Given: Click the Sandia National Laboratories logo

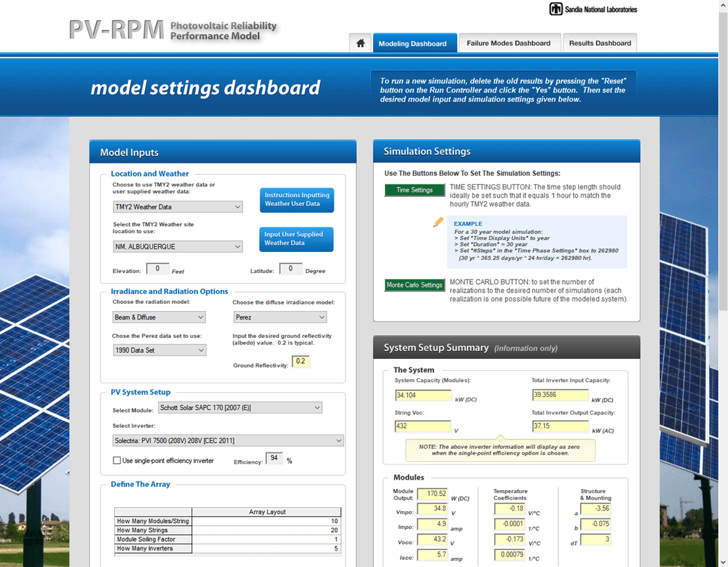Looking at the screenshot, I should click(x=593, y=9).
